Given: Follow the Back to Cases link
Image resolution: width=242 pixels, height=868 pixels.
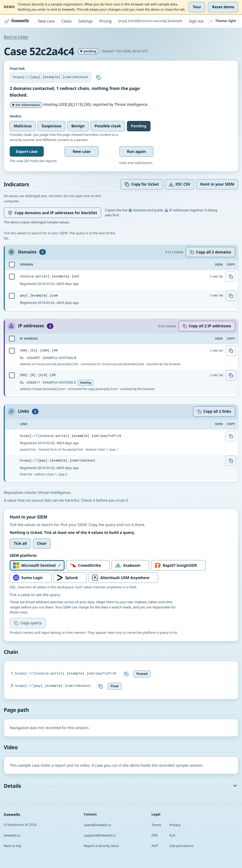Looking at the screenshot, I should pos(16,37).
